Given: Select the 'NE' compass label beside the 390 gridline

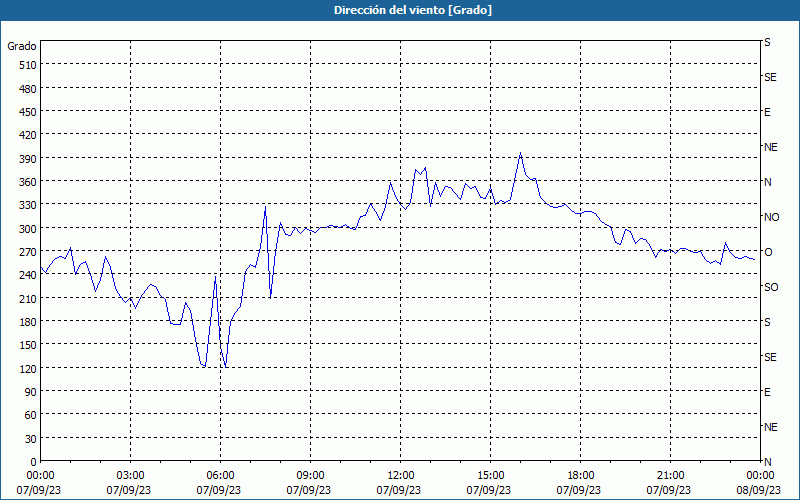Looking at the screenshot, I should pos(770,147).
